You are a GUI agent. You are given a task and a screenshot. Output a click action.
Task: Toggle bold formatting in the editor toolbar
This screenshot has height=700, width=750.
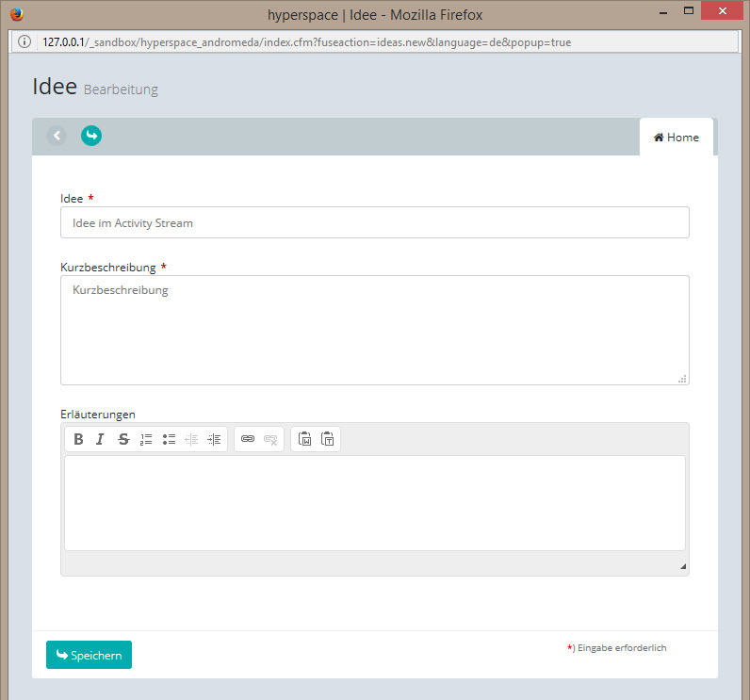(78, 439)
